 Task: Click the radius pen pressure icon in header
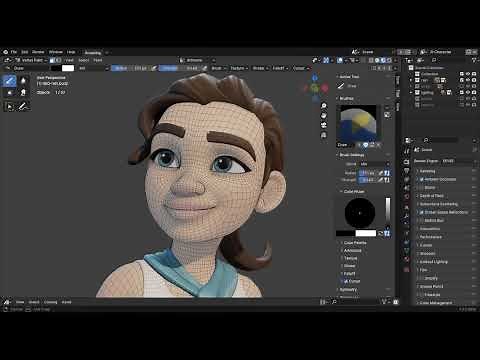[x=154, y=68]
